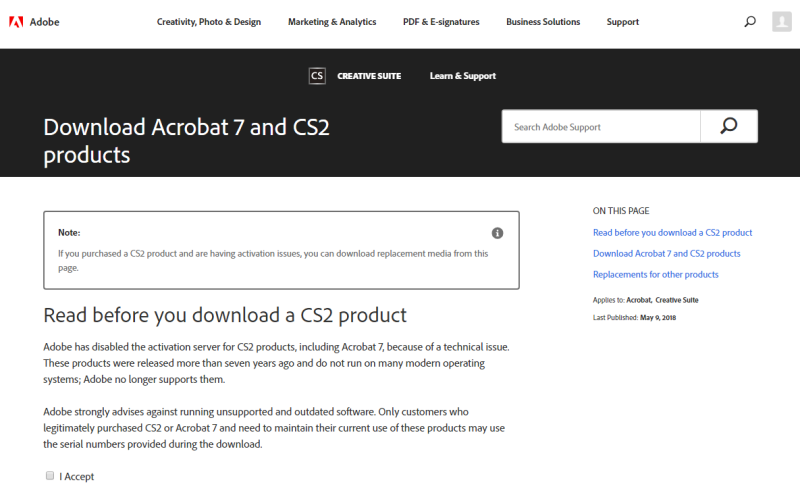Go to the Support menu item

(622, 22)
